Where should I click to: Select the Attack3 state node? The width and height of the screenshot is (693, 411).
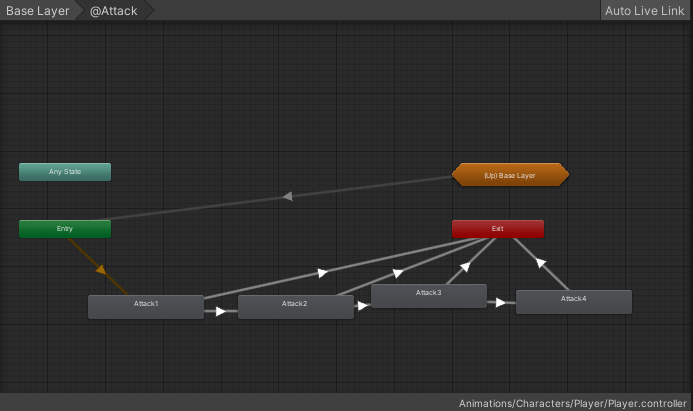(x=429, y=296)
